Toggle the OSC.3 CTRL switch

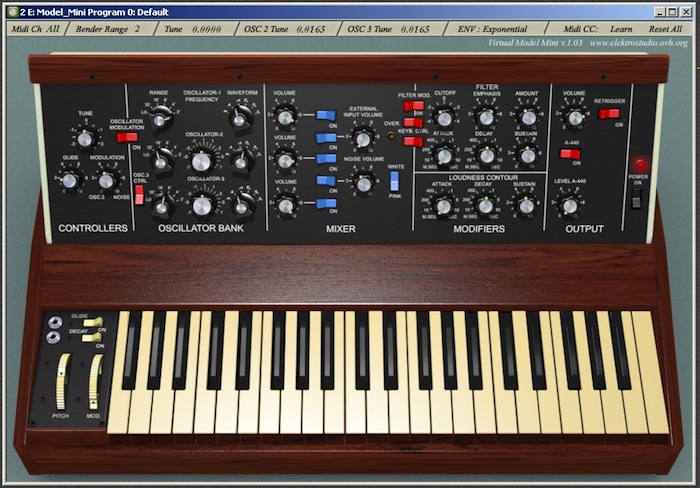tap(139, 195)
